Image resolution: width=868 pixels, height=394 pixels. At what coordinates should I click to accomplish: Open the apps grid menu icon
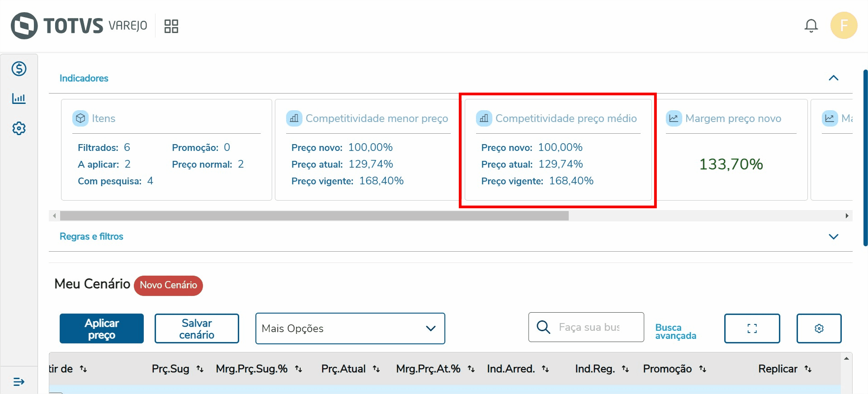171,26
